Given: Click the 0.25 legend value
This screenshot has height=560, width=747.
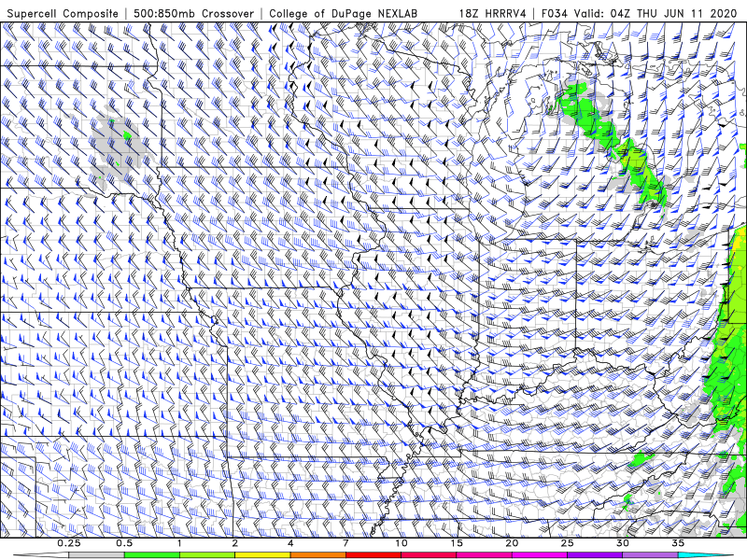Looking at the screenshot, I should pyautogui.click(x=69, y=543).
